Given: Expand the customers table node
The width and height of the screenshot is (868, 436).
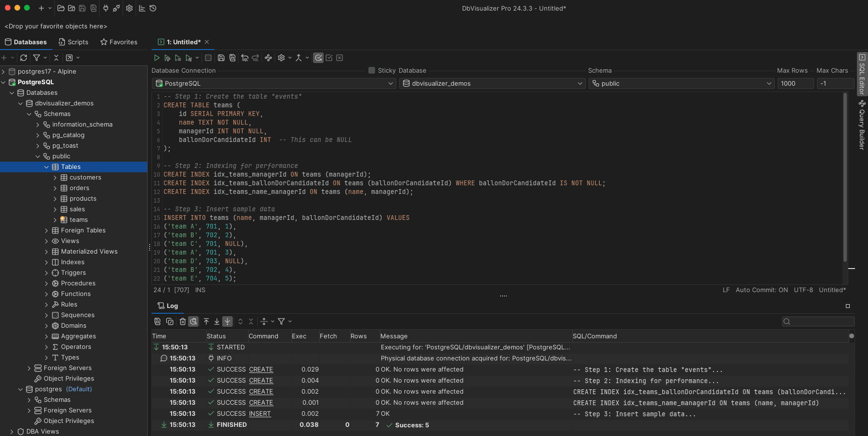Looking at the screenshot, I should (x=56, y=177).
